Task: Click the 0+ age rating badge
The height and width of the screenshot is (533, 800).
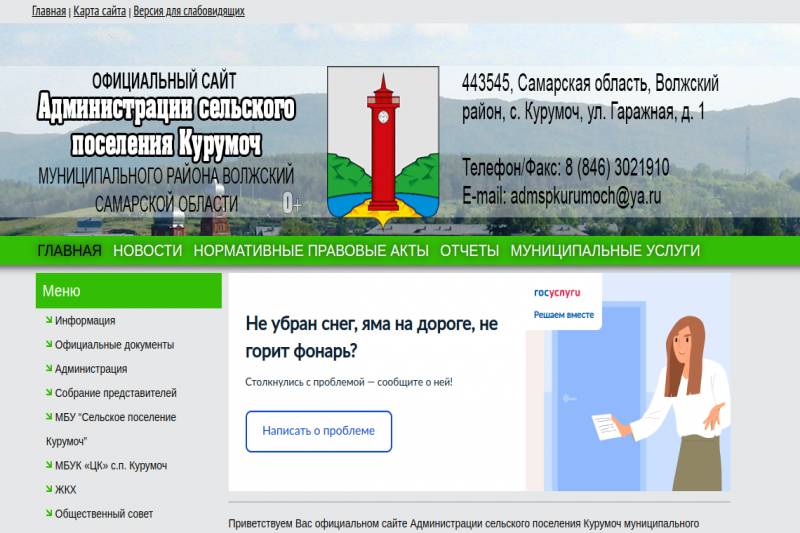Action: (291, 203)
